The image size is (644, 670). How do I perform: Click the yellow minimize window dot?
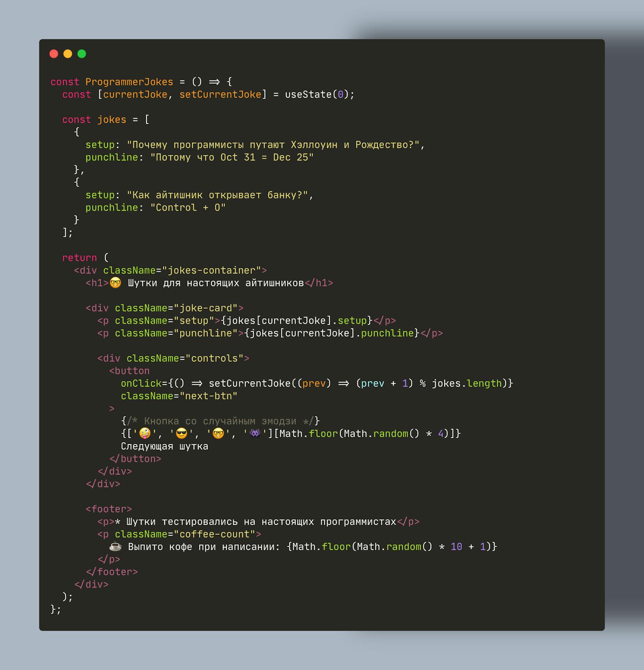(x=67, y=54)
